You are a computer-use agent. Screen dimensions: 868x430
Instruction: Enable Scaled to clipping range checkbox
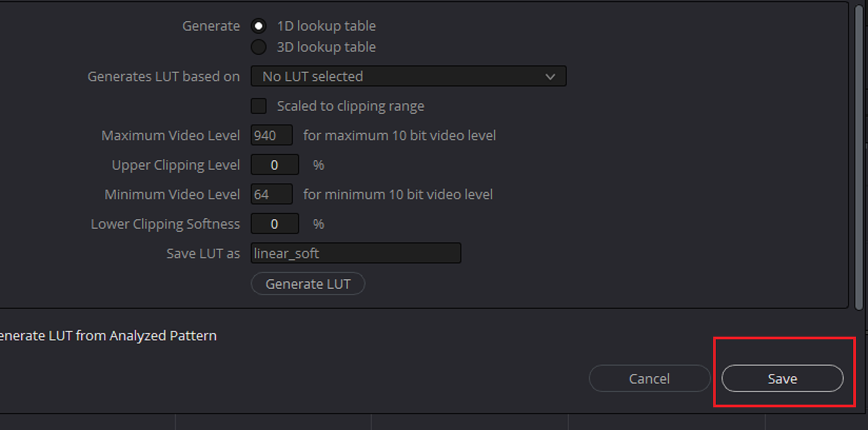258,106
